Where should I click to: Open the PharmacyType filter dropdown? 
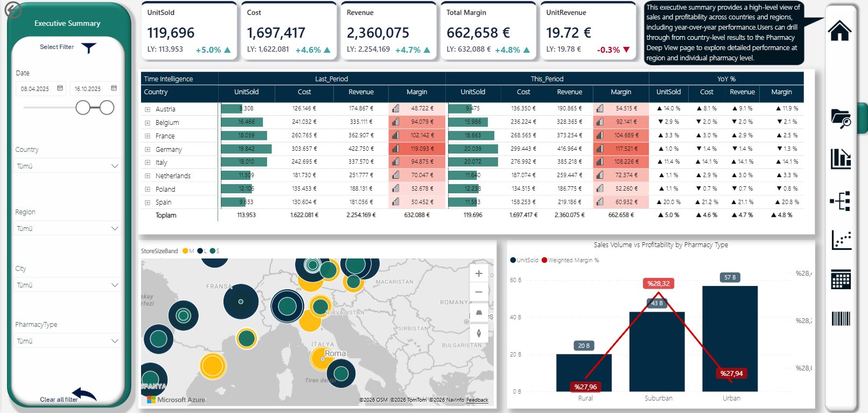67,341
